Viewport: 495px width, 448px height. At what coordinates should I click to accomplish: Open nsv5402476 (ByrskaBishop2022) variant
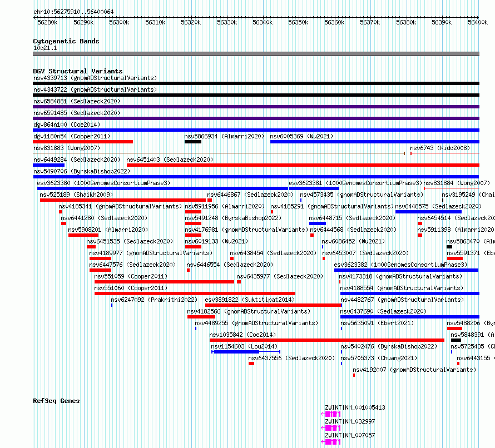pyautogui.click(x=389, y=346)
